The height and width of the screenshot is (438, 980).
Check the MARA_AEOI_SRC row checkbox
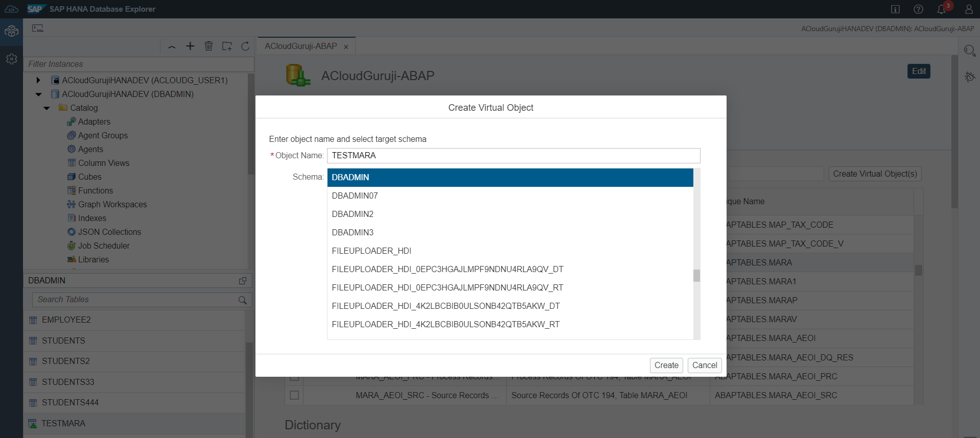click(294, 395)
